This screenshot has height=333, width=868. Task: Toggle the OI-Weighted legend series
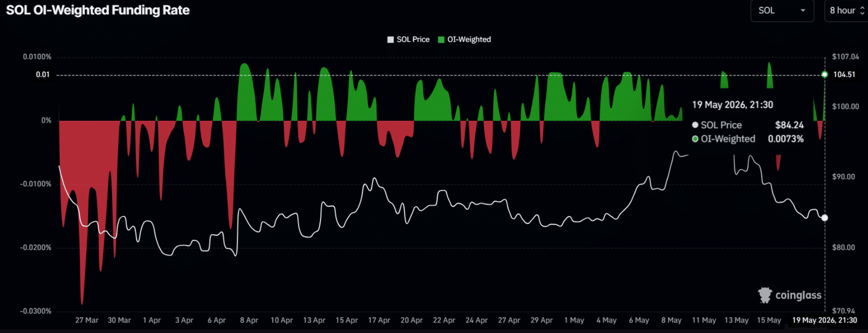point(464,40)
